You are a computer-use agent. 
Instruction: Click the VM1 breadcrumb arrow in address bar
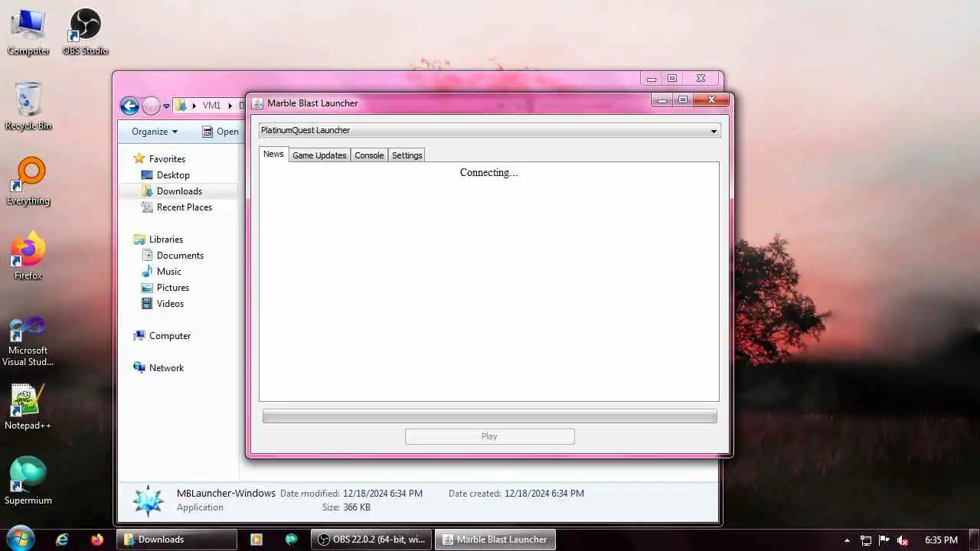(x=230, y=106)
